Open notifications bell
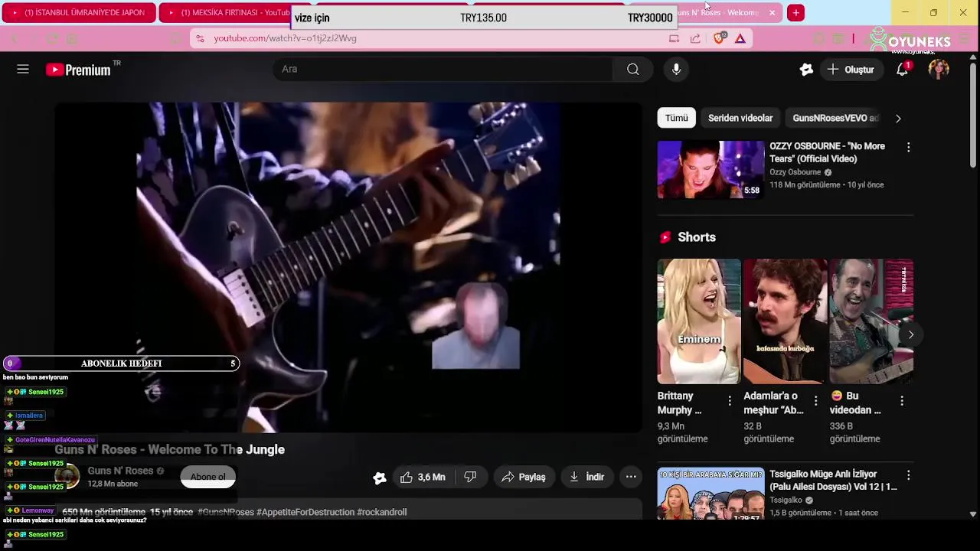 coord(903,69)
